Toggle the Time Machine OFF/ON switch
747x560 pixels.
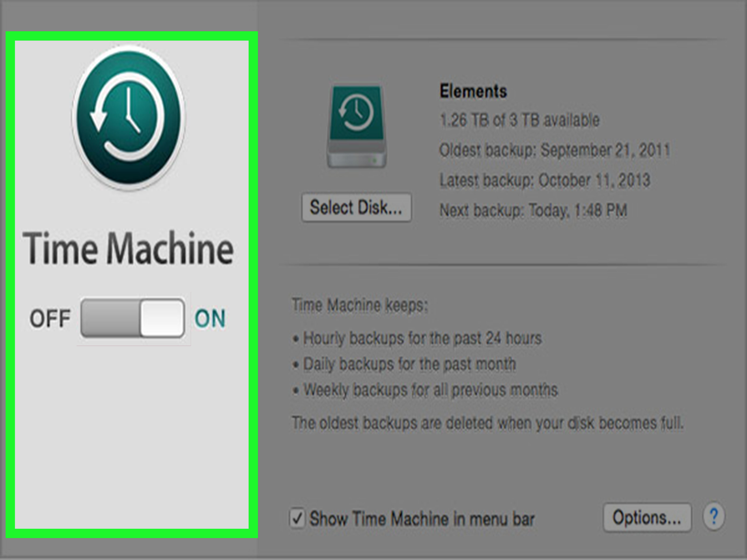[133, 318]
